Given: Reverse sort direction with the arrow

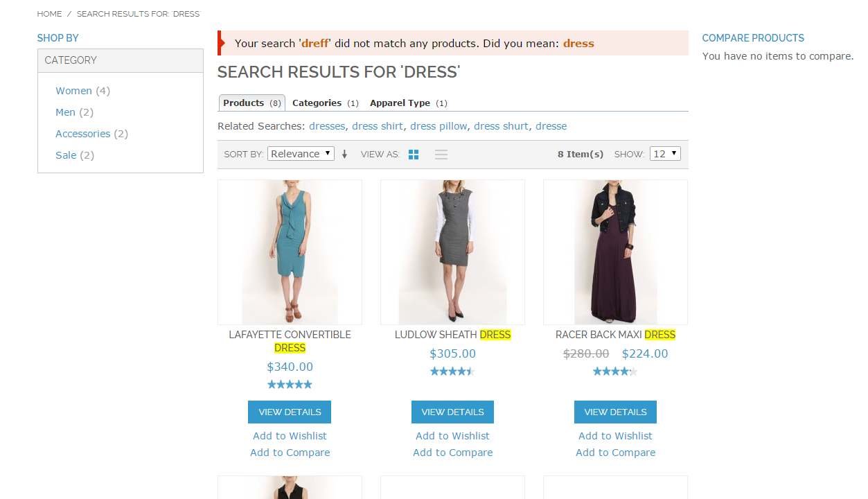Looking at the screenshot, I should click(x=344, y=154).
